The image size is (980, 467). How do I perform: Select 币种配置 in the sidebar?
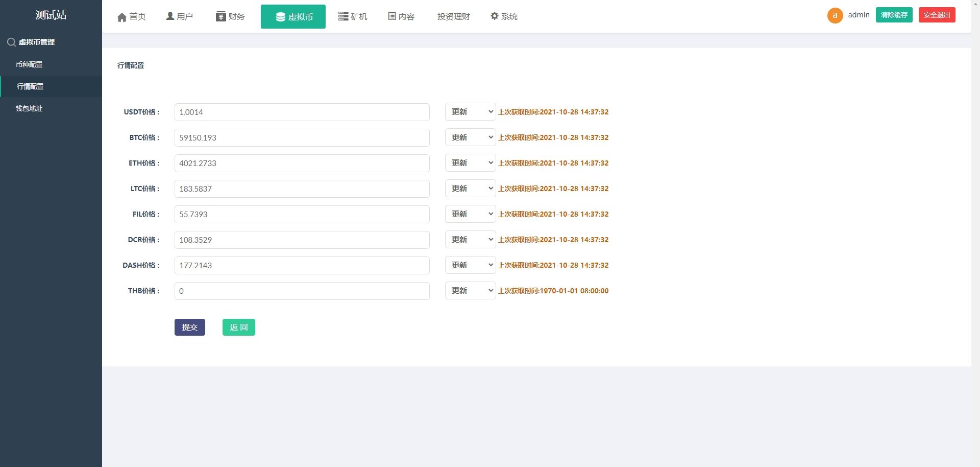(51, 64)
